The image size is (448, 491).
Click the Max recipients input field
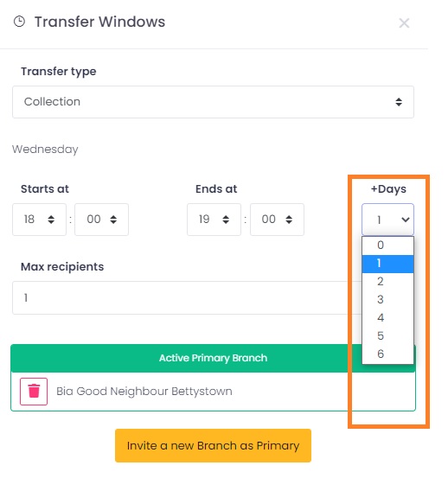(x=187, y=297)
